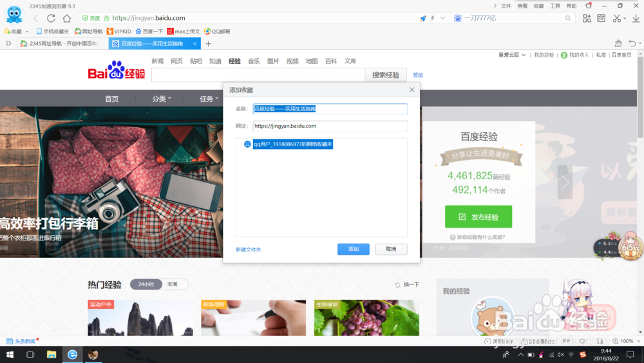Image resolution: width=644 pixels, height=363 pixels.
Task: Open the 工具 menu
Action: [555, 6]
